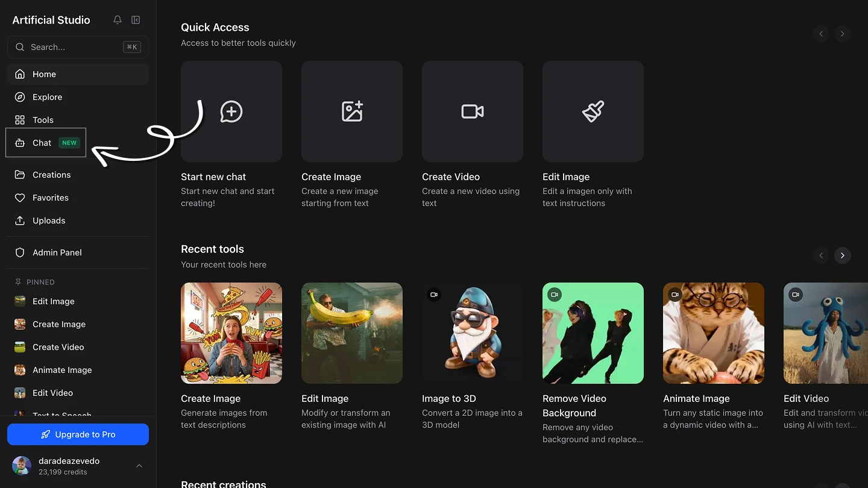
Task: Open the new Chat section
Action: click(x=42, y=143)
